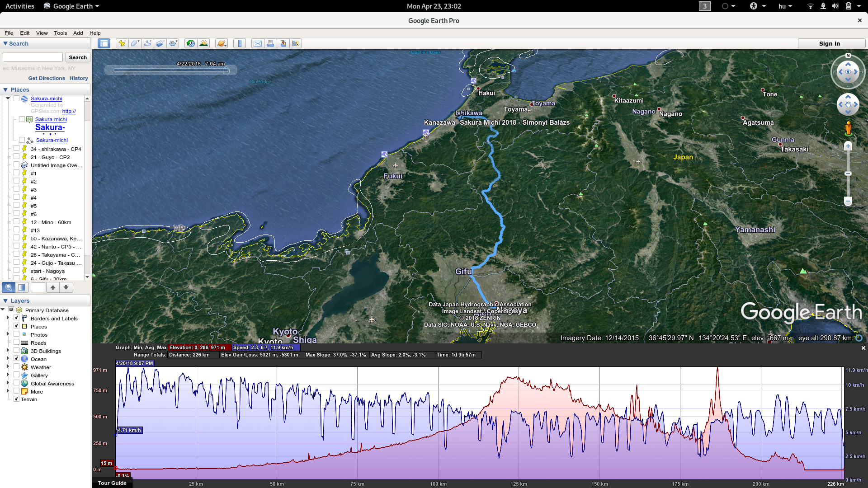Expand the More layer group

8,391
